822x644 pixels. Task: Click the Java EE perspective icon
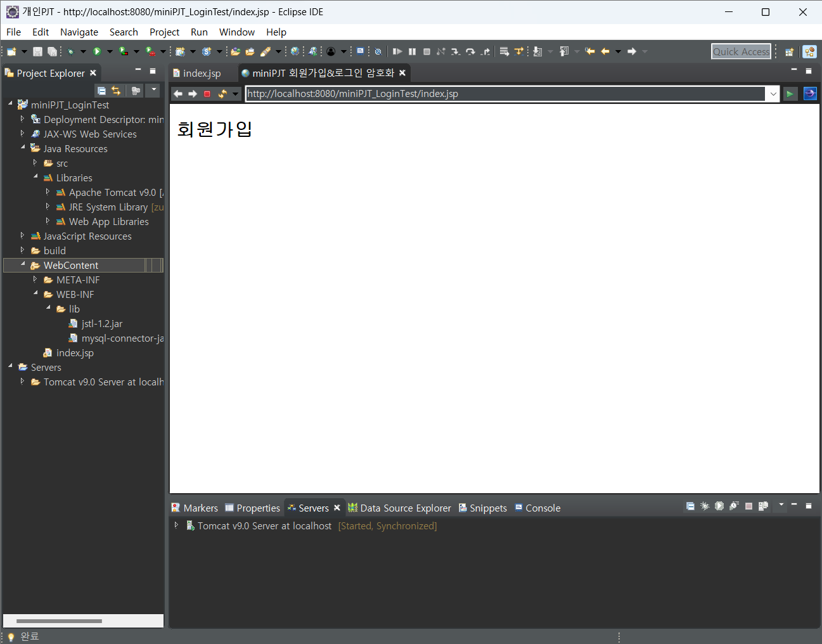tap(809, 52)
